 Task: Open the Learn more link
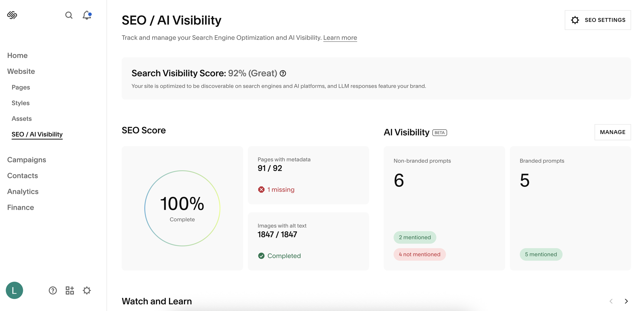[340, 38]
